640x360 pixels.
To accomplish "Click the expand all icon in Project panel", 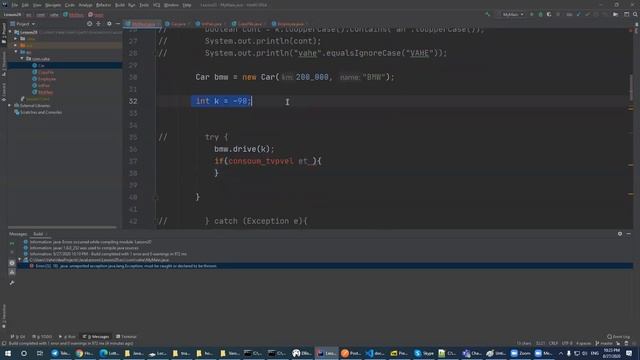I will coord(98,24).
